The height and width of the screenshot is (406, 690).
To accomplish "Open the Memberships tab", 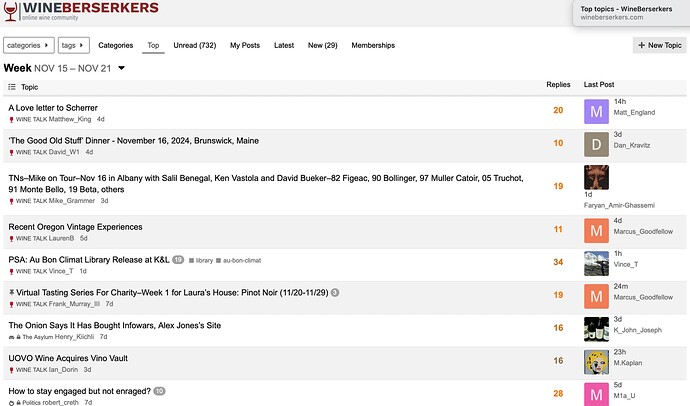I will pos(373,45).
